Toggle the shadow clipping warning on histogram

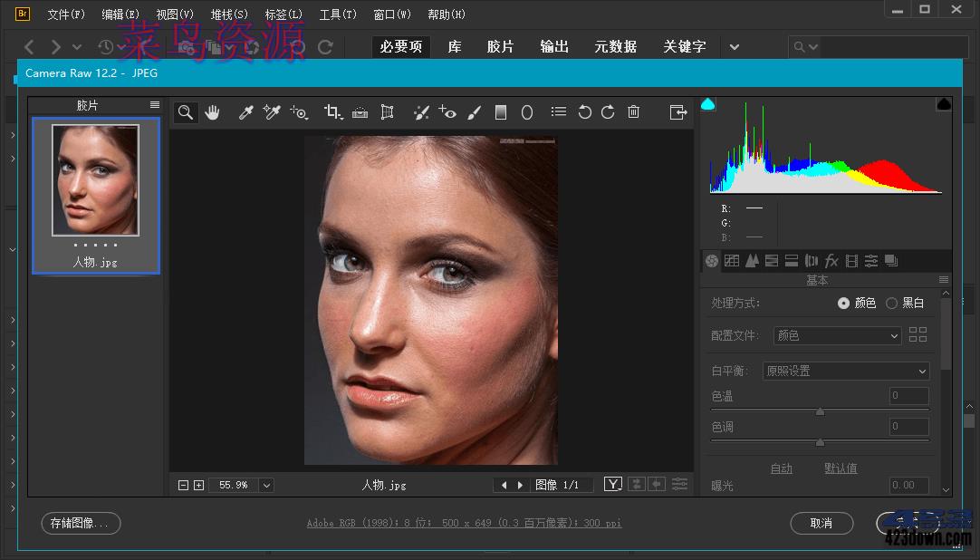[708, 103]
